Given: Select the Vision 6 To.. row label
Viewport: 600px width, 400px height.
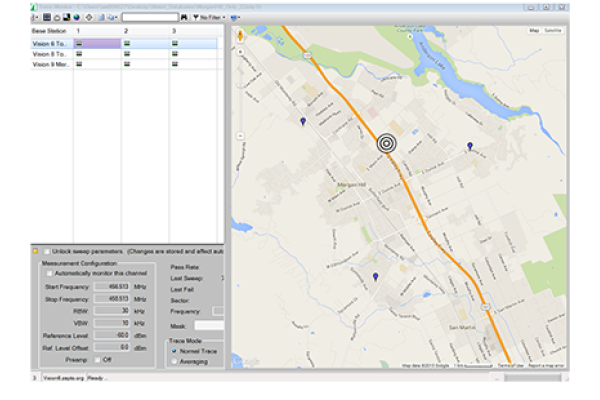Looking at the screenshot, I should coord(50,44).
